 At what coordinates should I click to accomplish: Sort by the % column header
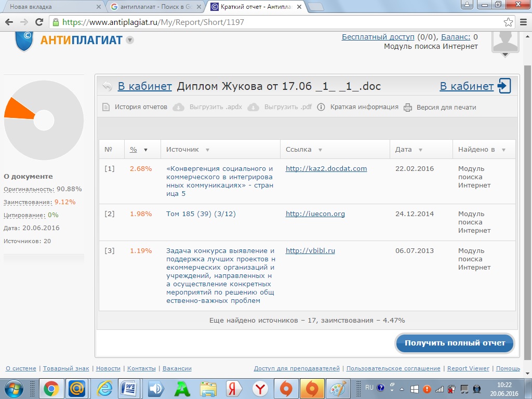click(134, 150)
